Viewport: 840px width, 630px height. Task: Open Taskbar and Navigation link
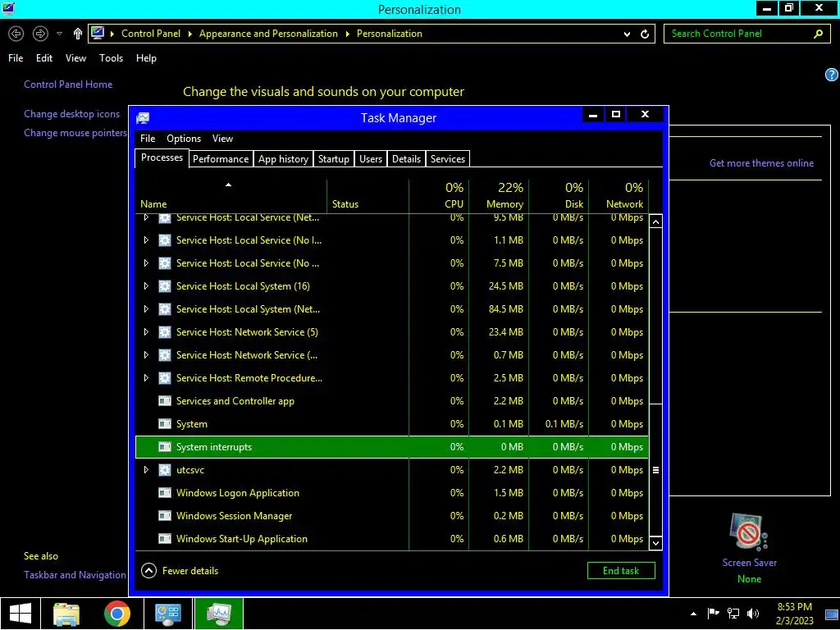75,575
